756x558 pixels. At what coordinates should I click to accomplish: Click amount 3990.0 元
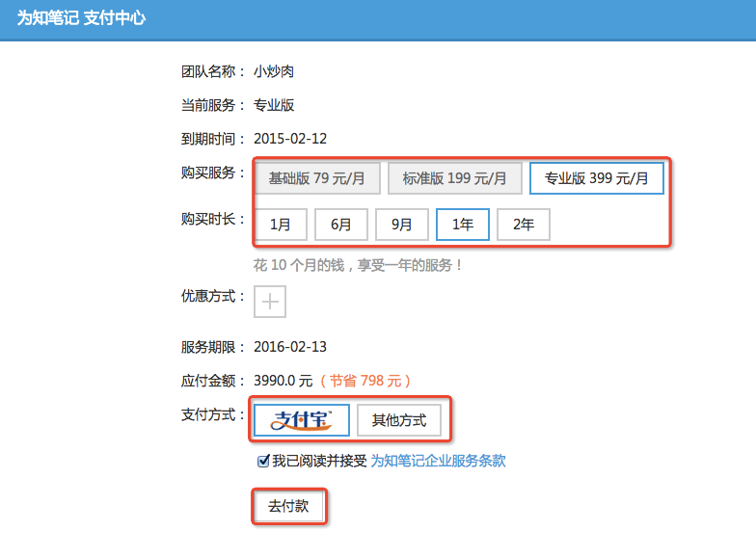coord(283,381)
